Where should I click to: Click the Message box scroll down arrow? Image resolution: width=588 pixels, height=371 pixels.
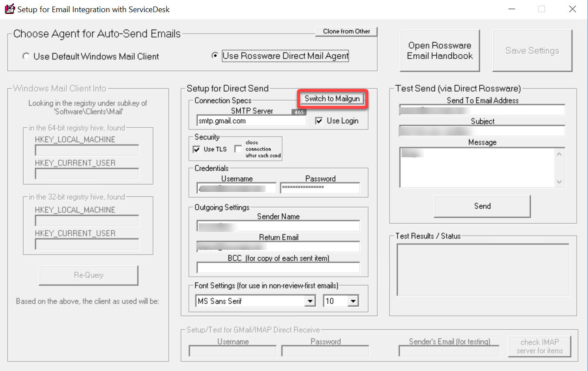(559, 182)
